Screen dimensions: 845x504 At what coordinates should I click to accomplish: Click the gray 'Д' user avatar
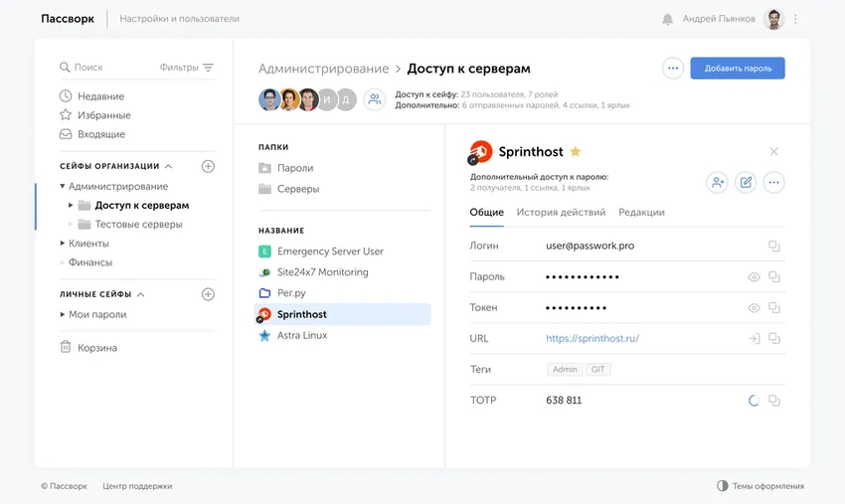(x=347, y=99)
